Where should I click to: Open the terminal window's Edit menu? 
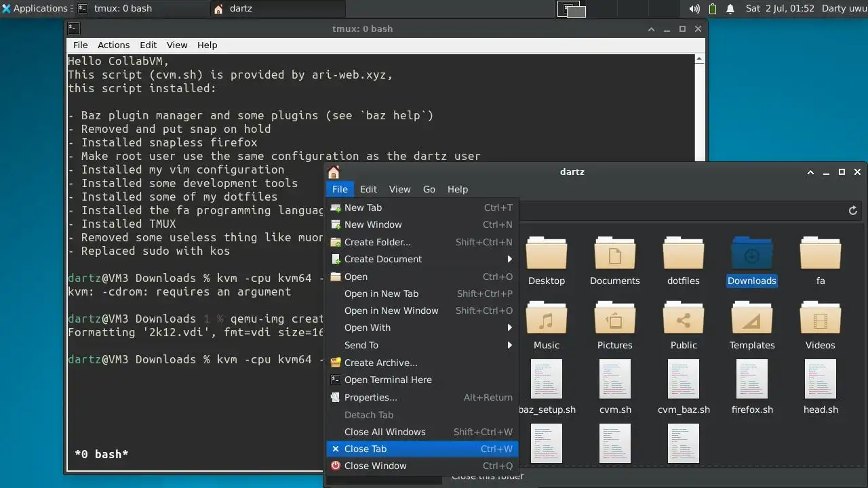point(148,45)
